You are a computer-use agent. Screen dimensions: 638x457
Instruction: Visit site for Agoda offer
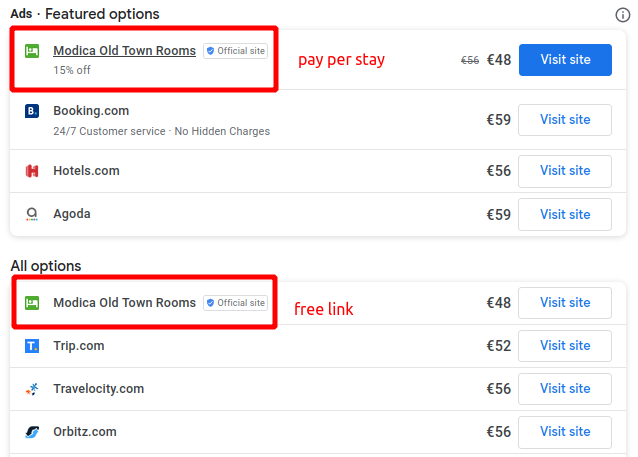pyautogui.click(x=565, y=214)
